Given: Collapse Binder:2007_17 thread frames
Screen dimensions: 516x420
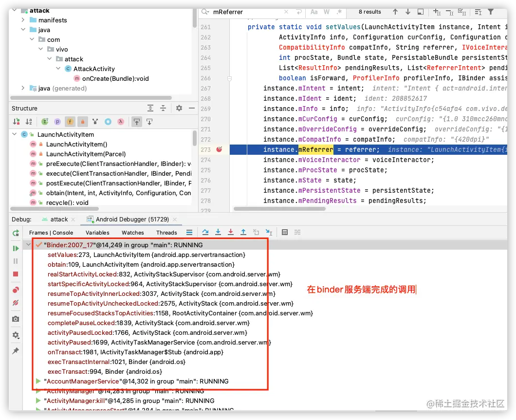Looking at the screenshot, I should (x=29, y=245).
